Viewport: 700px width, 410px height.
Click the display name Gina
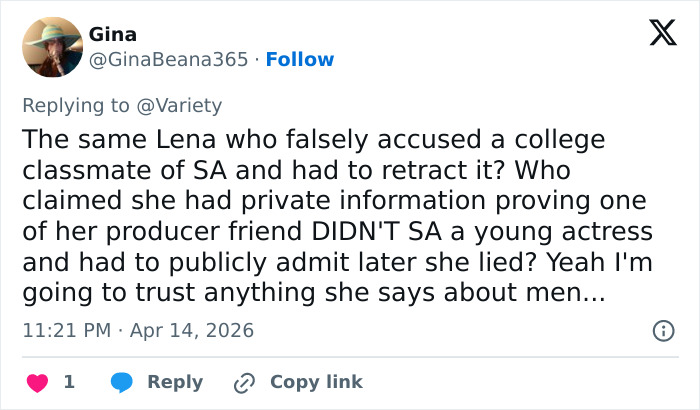click(113, 34)
